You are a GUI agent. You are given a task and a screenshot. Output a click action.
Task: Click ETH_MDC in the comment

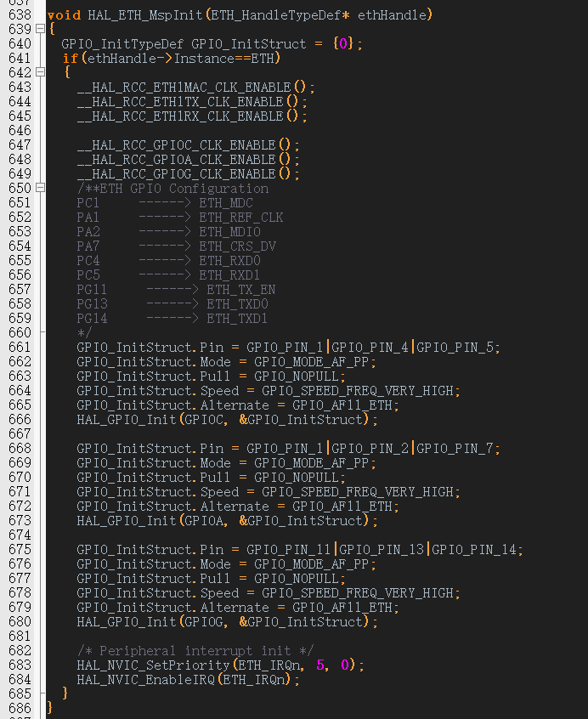point(226,202)
